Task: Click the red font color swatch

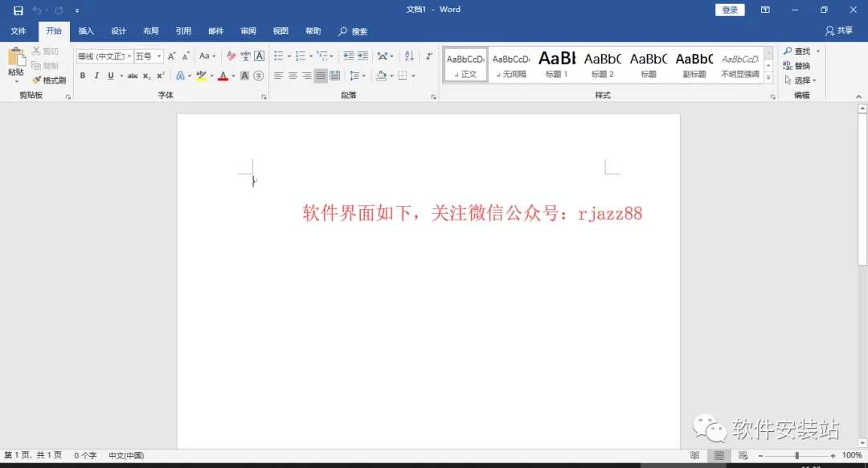Action: 223,76
